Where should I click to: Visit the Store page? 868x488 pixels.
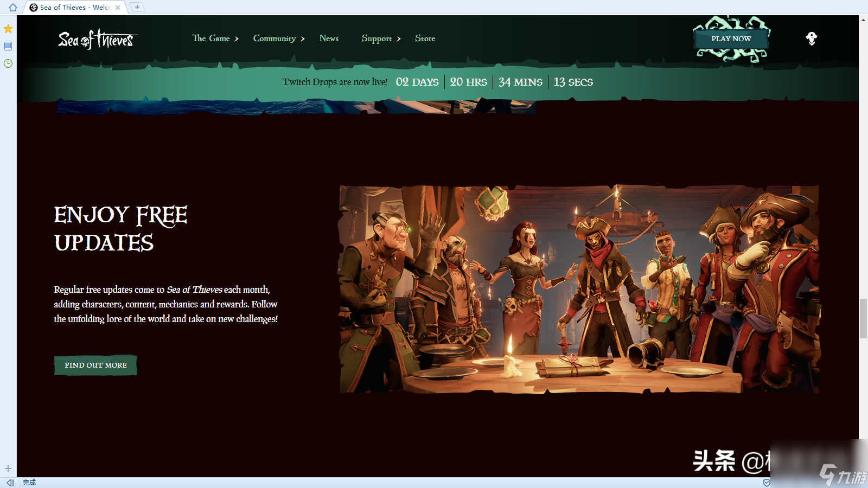click(x=425, y=38)
